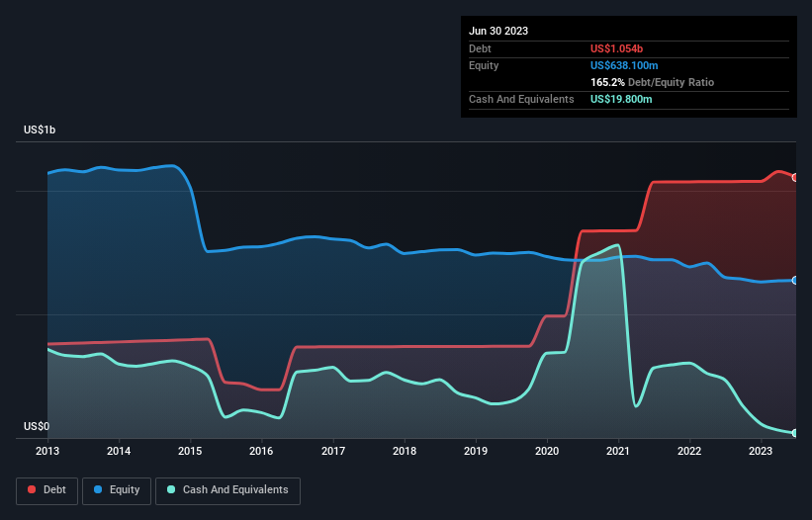The width and height of the screenshot is (812, 520).
Task: Select the teal Cash endpoint marker
Action: (x=795, y=433)
